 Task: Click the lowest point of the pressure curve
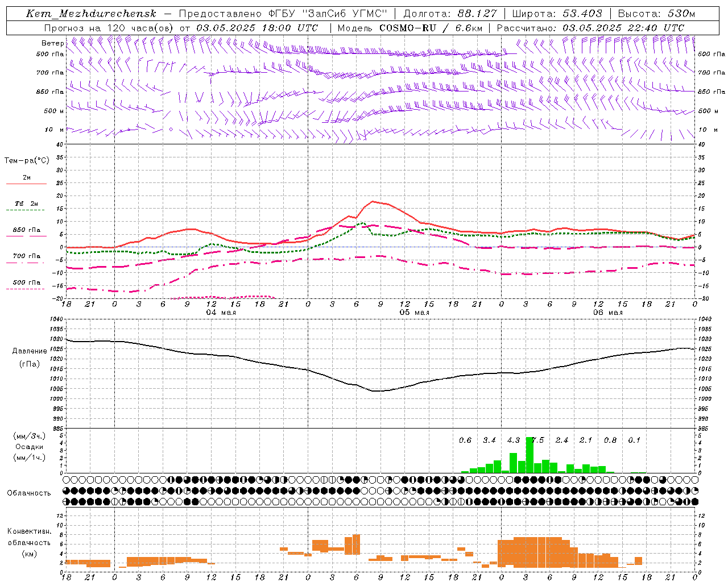(377, 391)
